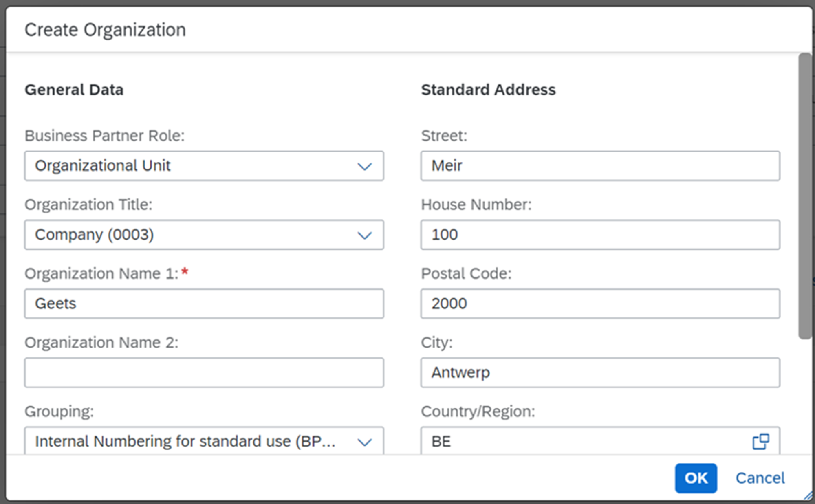Click the Country/Region BE text input
Image resolution: width=815 pixels, height=504 pixels.
point(583,441)
